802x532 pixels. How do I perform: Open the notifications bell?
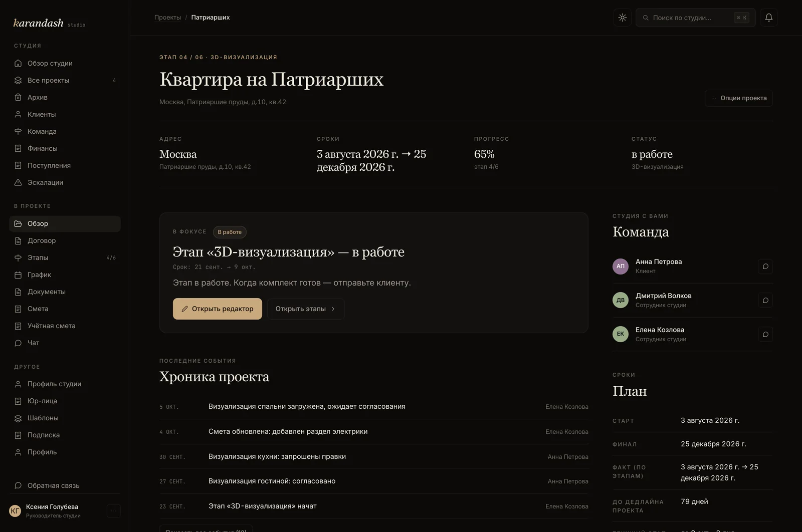[x=769, y=18]
